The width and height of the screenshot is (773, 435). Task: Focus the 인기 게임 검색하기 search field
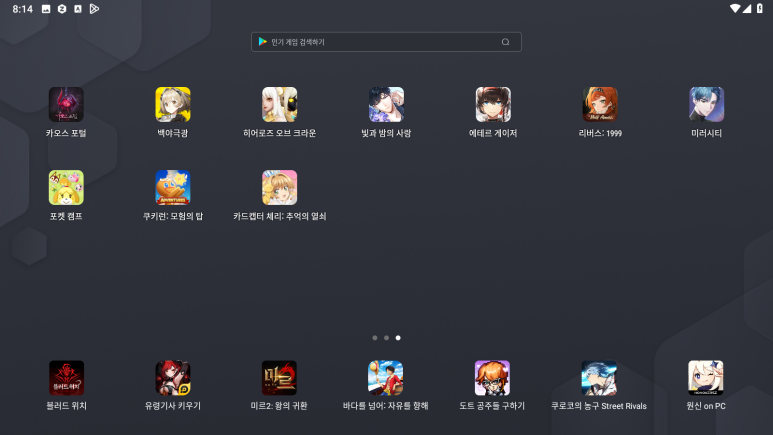tap(386, 42)
